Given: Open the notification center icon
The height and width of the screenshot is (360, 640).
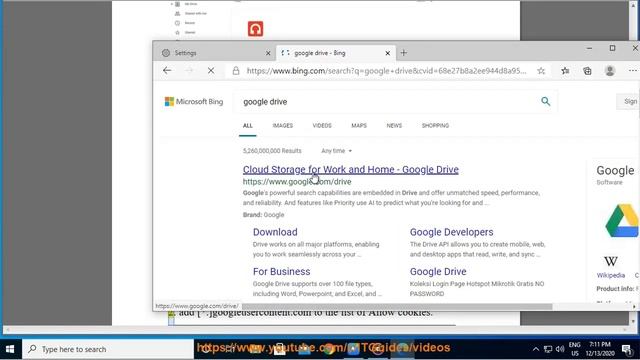Looking at the screenshot, I should tap(627, 349).
